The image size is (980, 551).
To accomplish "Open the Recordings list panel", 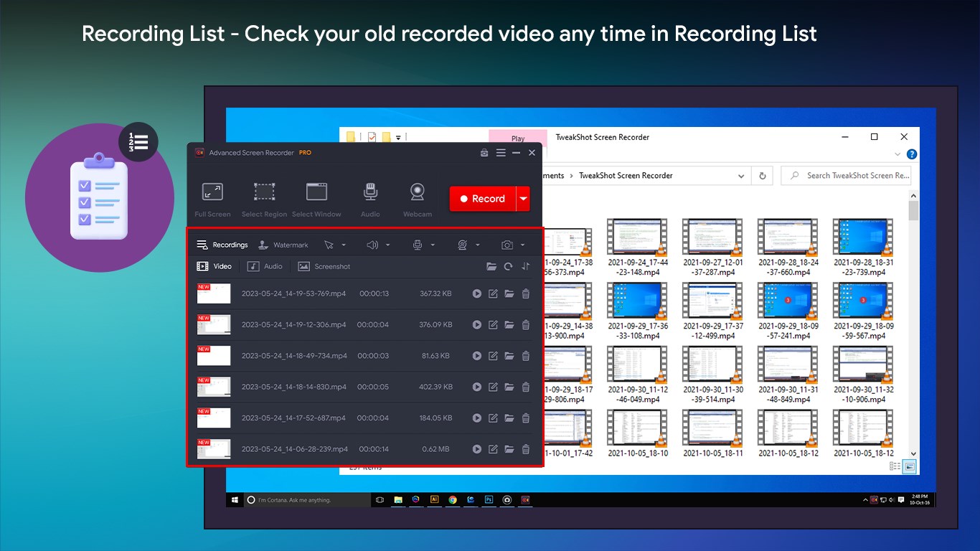I will (222, 245).
